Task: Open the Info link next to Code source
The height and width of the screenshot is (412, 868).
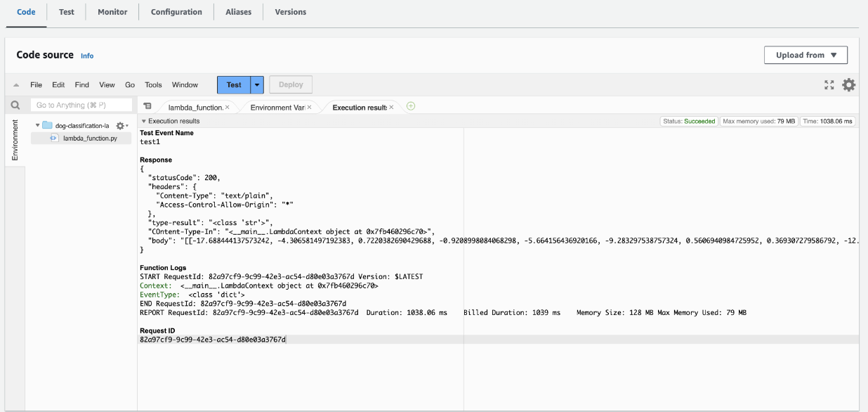Action: click(87, 56)
